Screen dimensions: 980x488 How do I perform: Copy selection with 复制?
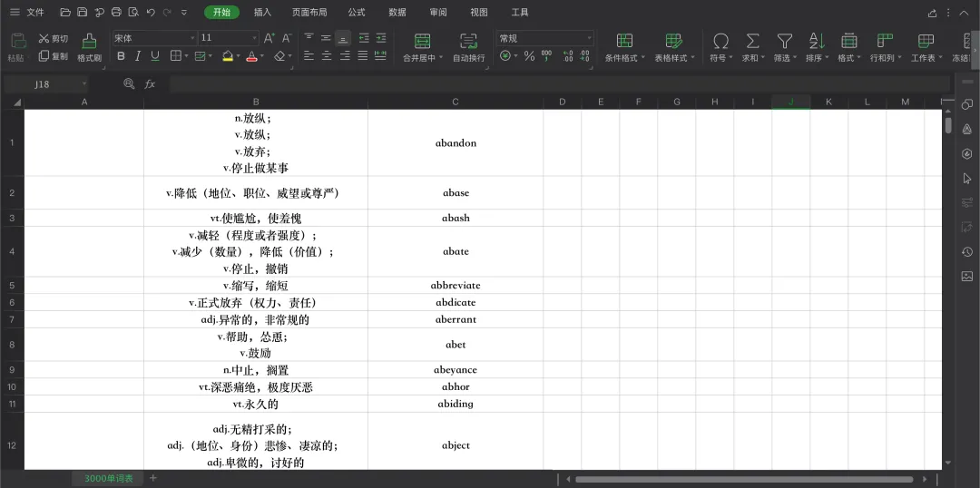pos(54,56)
